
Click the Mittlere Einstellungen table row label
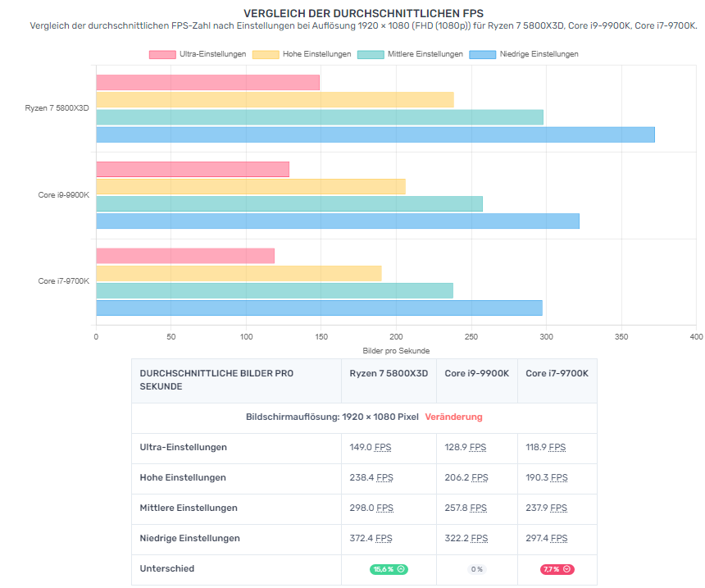[x=189, y=508]
